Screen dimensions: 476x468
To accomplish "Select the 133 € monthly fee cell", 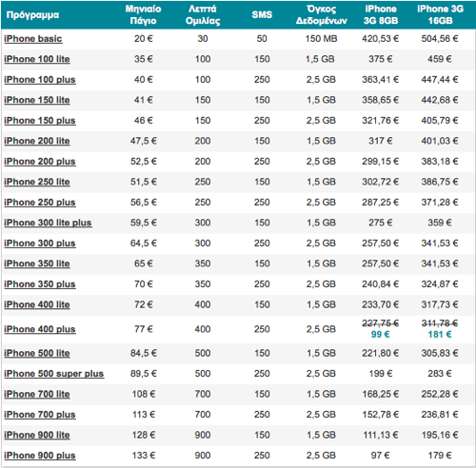I will [x=144, y=456].
